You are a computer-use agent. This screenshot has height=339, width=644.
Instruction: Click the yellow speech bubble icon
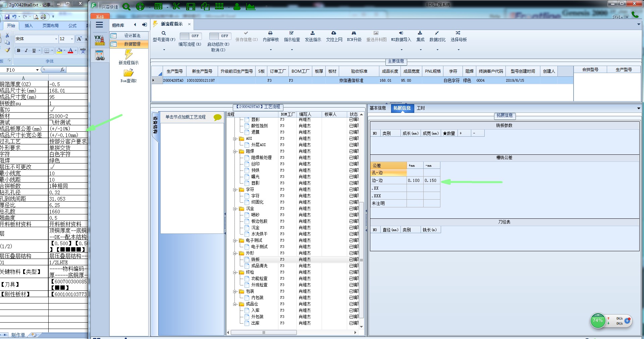tap(218, 117)
